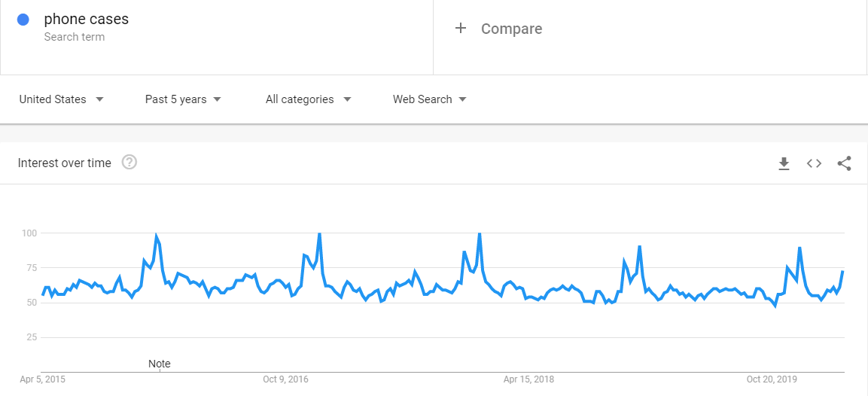
Task: Click the Compare button
Action: [x=511, y=29]
